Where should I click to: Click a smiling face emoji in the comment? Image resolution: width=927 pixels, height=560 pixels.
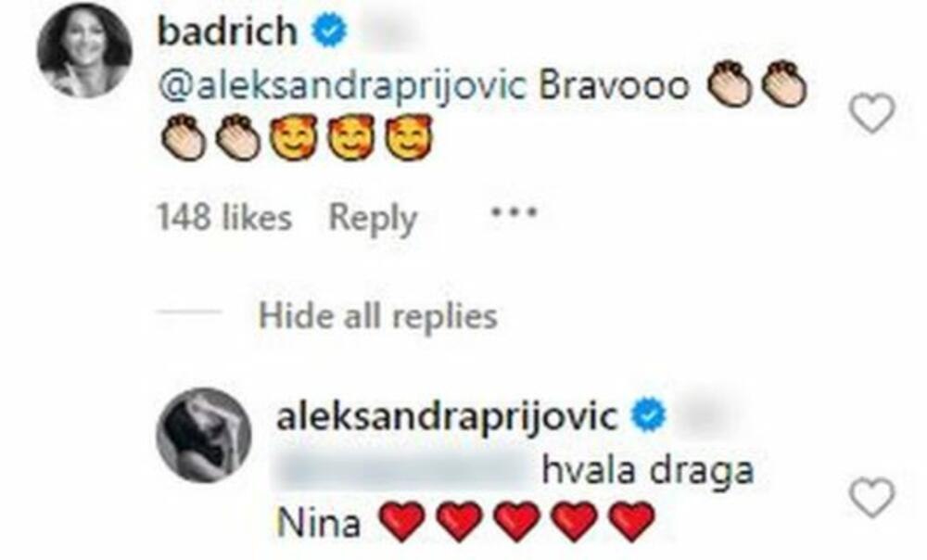[x=293, y=138]
